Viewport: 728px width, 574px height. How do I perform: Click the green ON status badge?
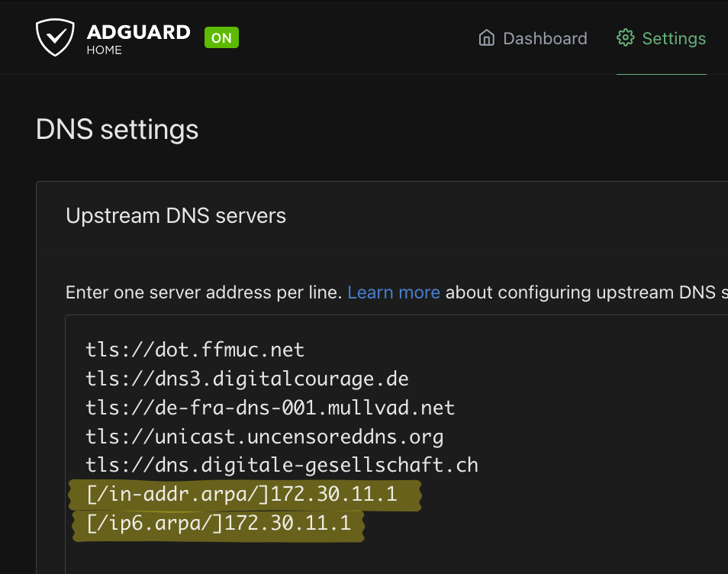[x=221, y=37]
